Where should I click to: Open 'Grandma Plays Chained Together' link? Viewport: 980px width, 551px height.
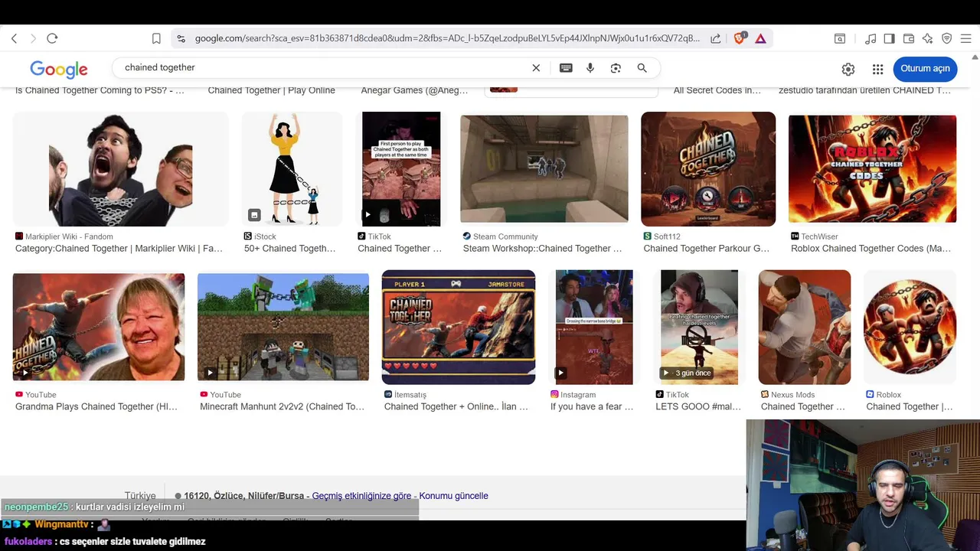96,407
